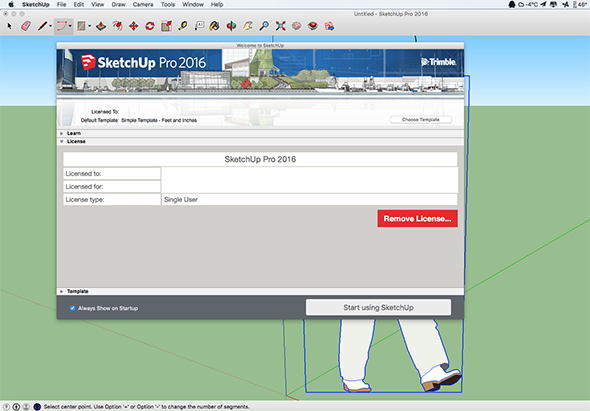Click the status bar 'Select center point' hint
Screen dimensions: 590x411
point(146,406)
